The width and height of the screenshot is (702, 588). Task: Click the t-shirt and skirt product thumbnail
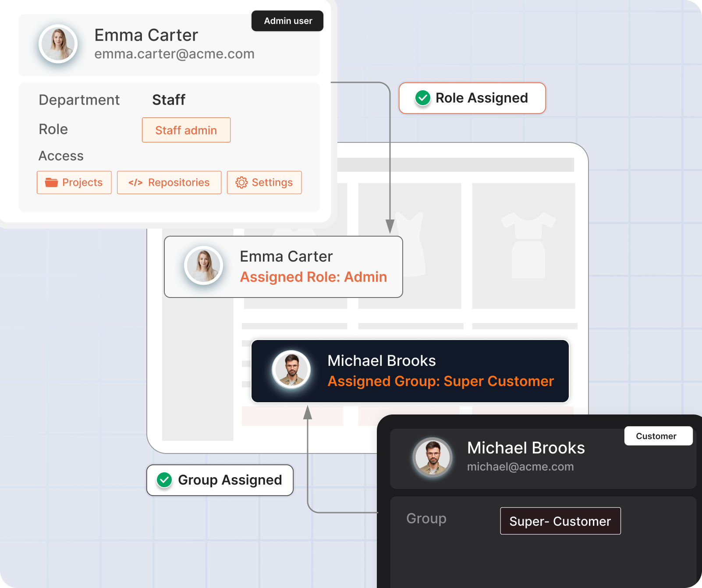tap(524, 246)
